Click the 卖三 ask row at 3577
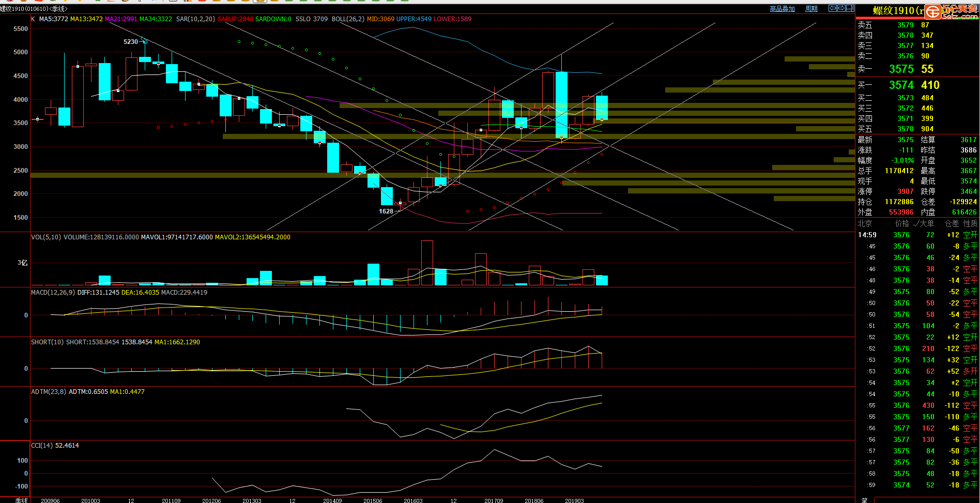The height and width of the screenshot is (503, 980). [918, 45]
